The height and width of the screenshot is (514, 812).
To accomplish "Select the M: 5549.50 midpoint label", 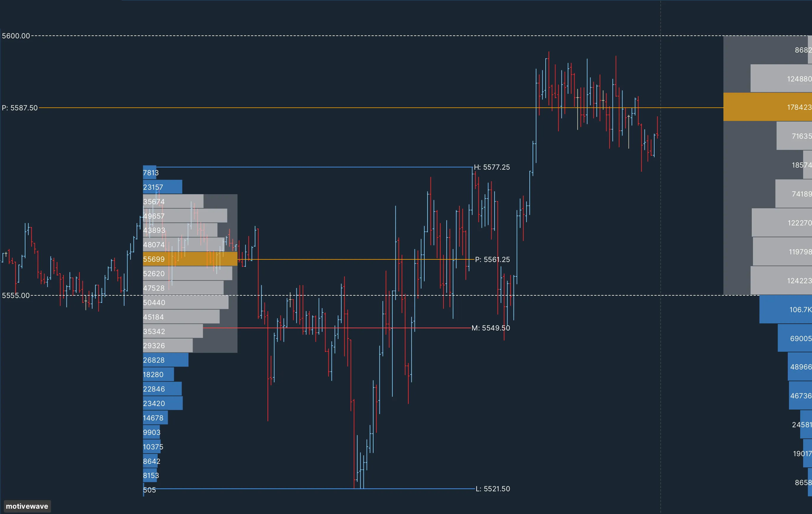I will pyautogui.click(x=491, y=328).
